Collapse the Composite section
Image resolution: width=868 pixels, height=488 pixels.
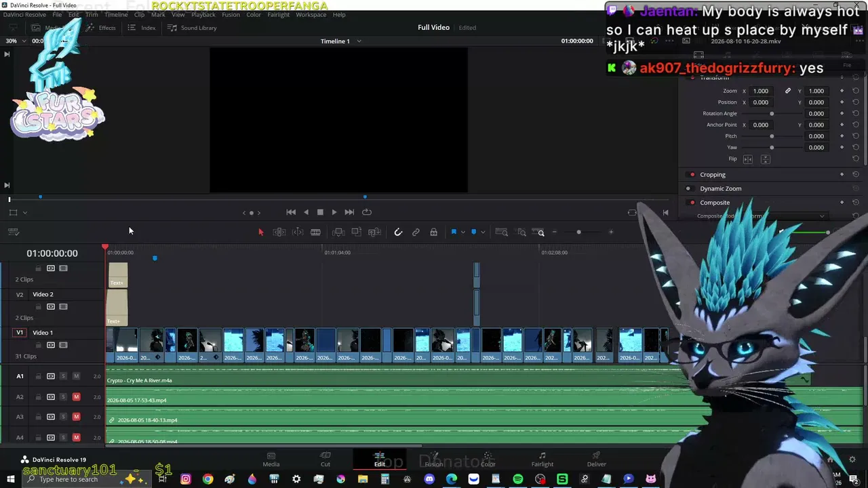pos(715,203)
